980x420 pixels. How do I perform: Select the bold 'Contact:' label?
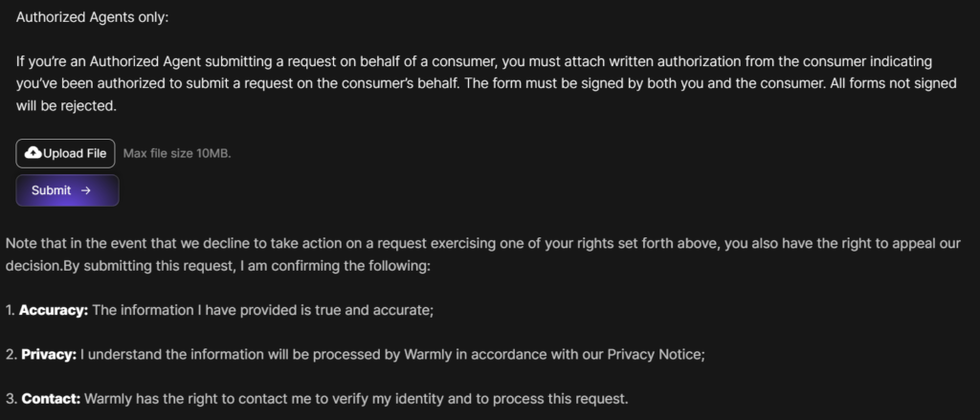(x=51, y=398)
